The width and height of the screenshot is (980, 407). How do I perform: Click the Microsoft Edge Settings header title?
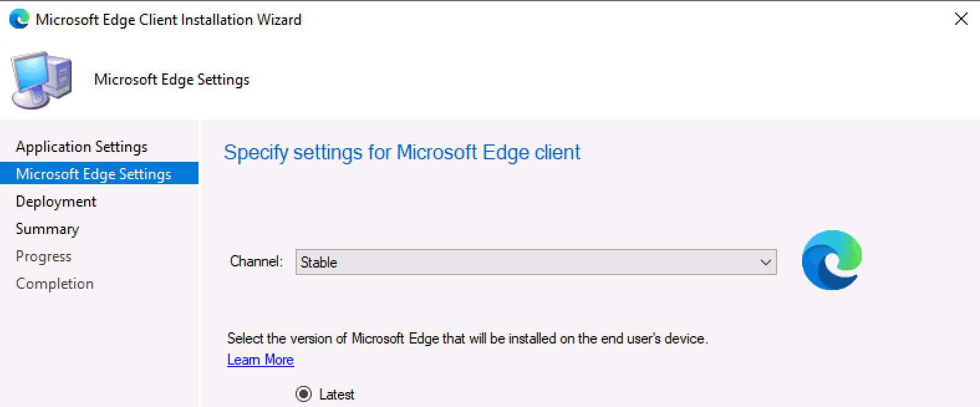(172, 80)
